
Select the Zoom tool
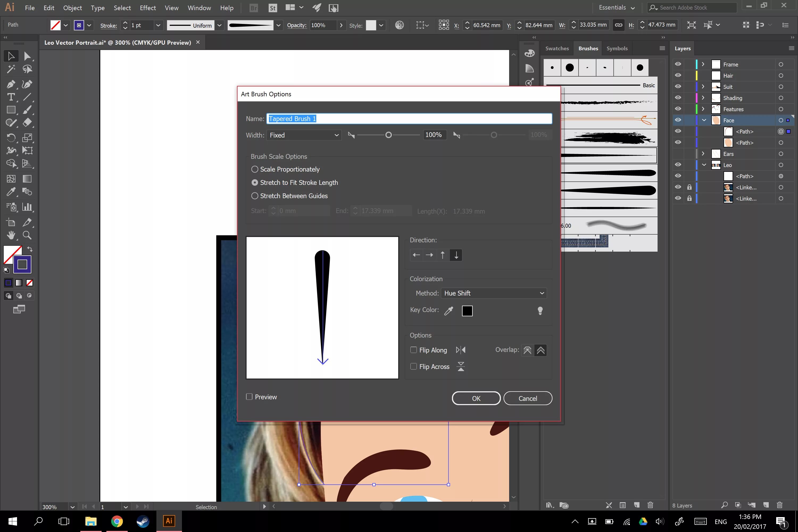pos(27,235)
